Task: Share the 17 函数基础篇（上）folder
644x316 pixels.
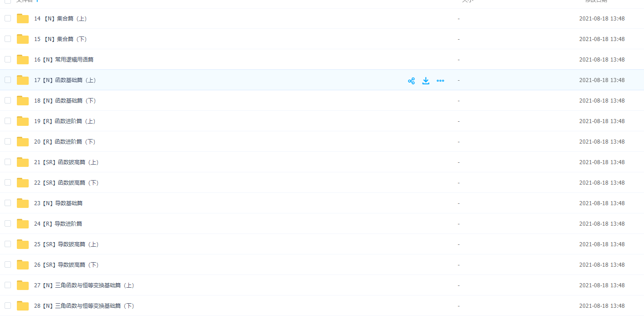Action: [x=411, y=81]
